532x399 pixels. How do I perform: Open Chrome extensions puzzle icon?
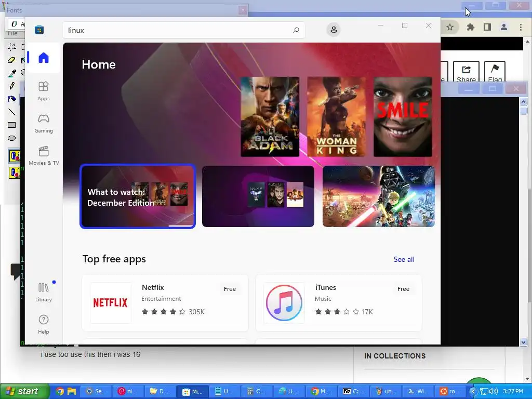[470, 27]
